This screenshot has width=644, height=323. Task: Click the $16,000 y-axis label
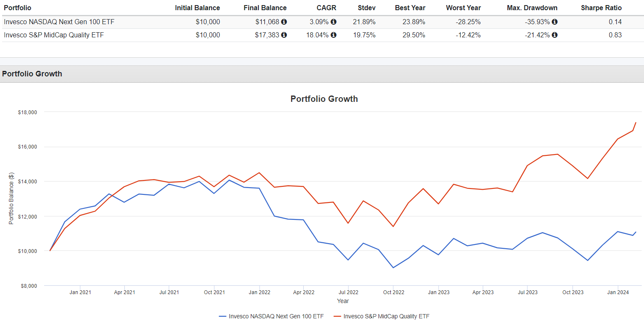[x=28, y=147]
